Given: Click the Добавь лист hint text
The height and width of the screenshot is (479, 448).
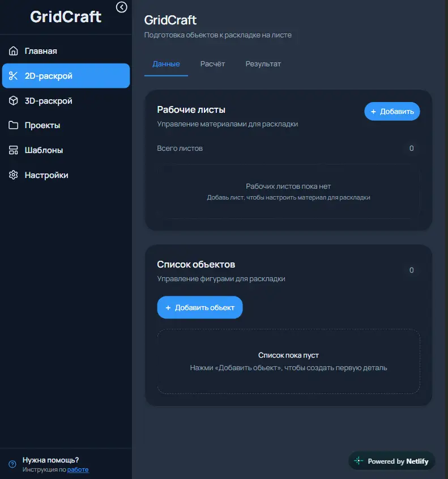Looking at the screenshot, I should pyautogui.click(x=288, y=197).
